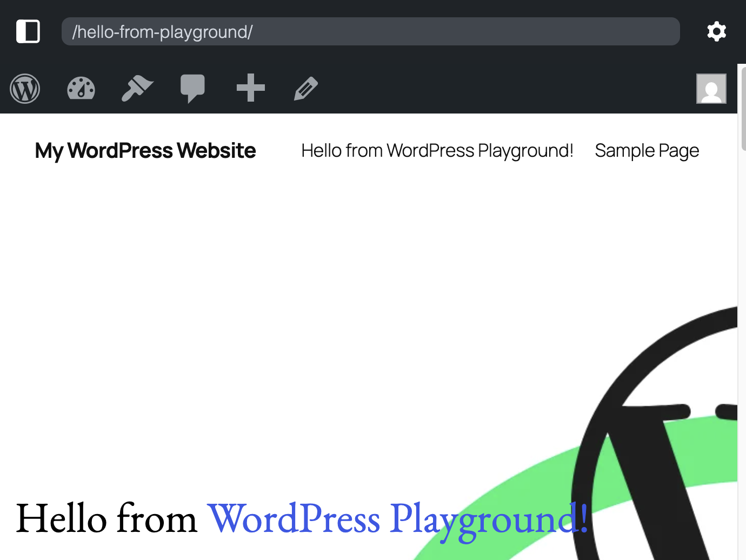The width and height of the screenshot is (746, 560).
Task: Open the WordPress logo admin menu
Action: [25, 89]
